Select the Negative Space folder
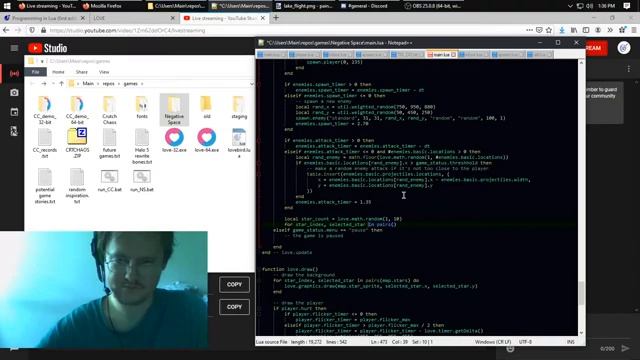The height and width of the screenshot is (360, 640). pyautogui.click(x=174, y=110)
